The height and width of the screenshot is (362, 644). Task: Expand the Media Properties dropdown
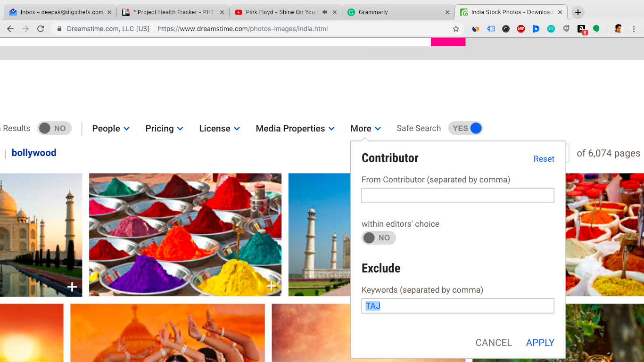click(295, 128)
